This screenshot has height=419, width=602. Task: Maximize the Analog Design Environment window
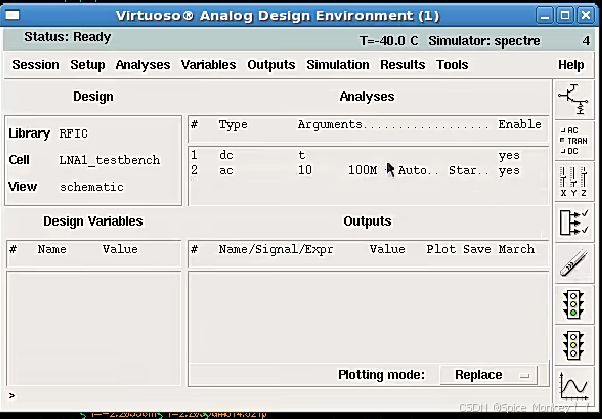click(565, 15)
